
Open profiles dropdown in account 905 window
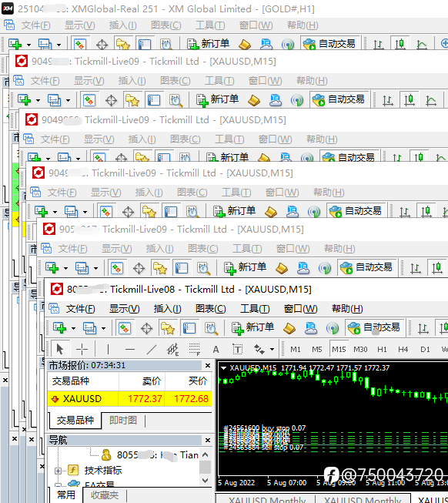point(95,268)
